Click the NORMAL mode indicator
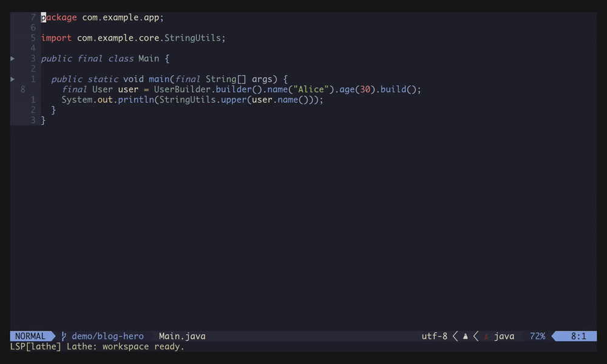607x364 pixels. pos(30,336)
